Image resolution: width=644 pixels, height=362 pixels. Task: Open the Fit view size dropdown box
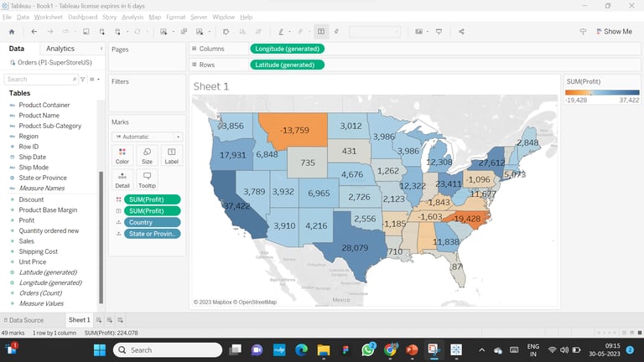375,32
